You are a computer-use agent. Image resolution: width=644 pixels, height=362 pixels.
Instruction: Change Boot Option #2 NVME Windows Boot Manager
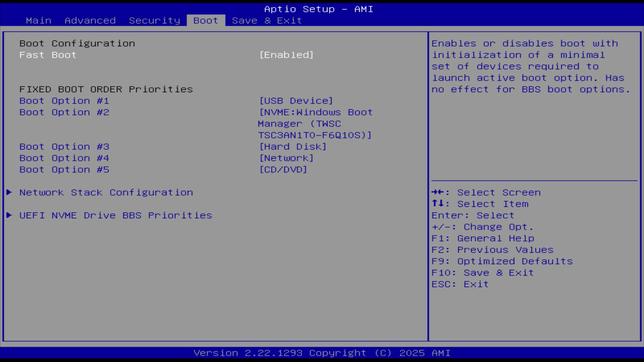315,124
